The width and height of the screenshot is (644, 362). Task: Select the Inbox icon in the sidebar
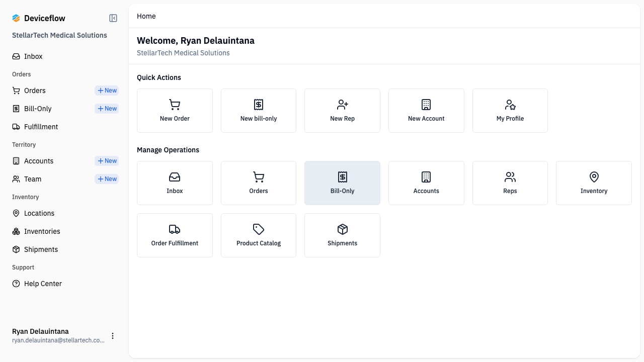click(16, 56)
